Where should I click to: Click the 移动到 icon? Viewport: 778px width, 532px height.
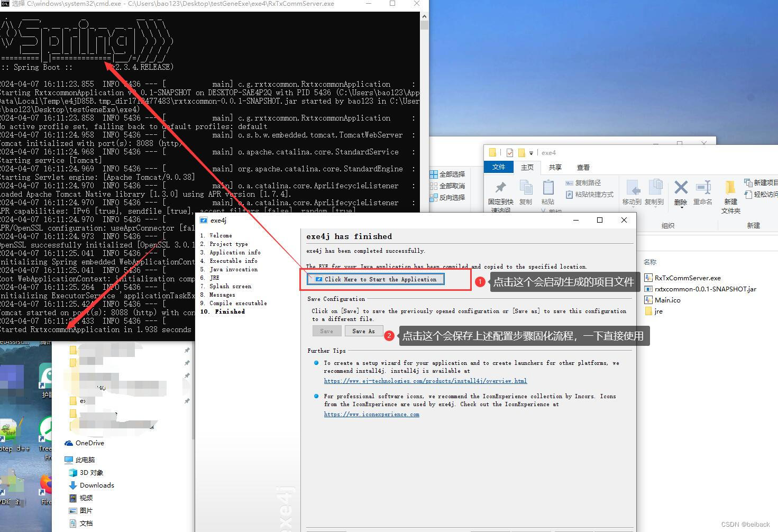633,188
